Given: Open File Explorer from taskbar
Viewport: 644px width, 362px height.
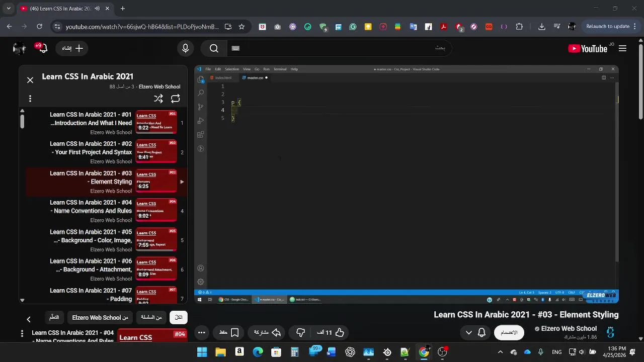Looking at the screenshot, I should click(220, 352).
